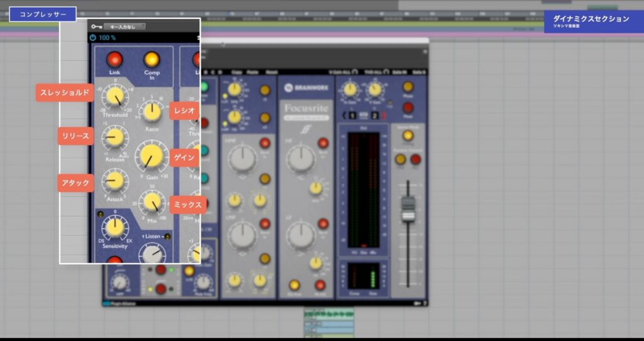Click the large HF gray knob

301,158
